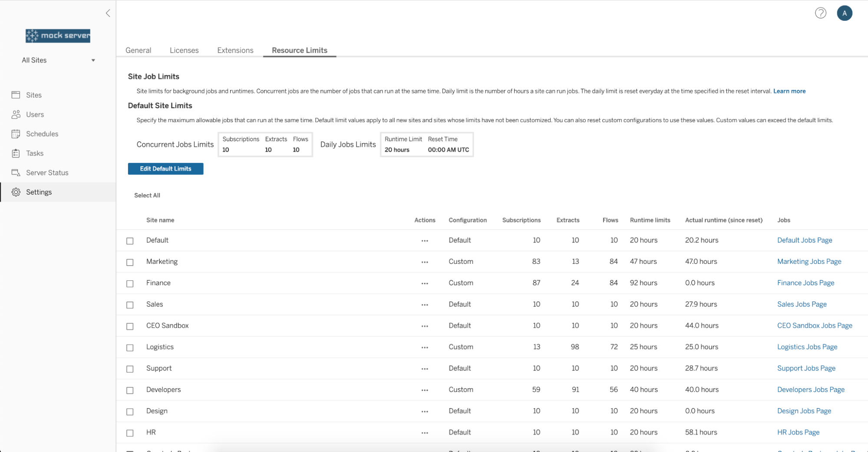The height and width of the screenshot is (452, 868).
Task: Click Select All above the table
Action: click(x=147, y=196)
